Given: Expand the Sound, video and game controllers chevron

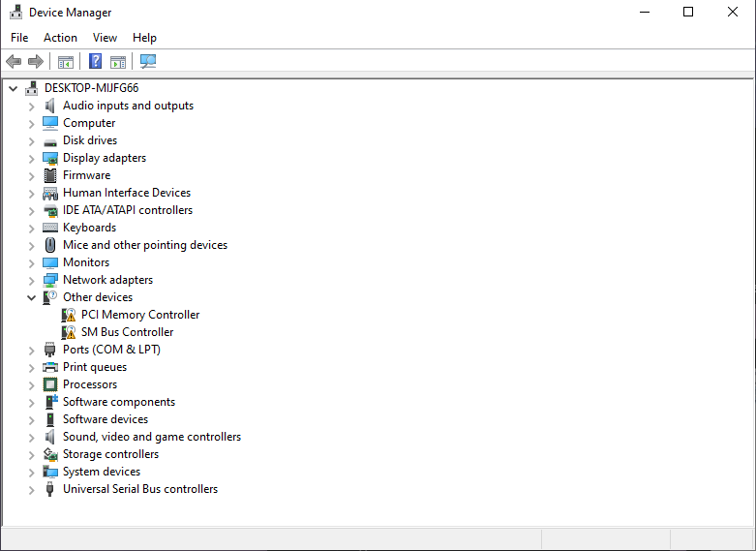Looking at the screenshot, I should tap(32, 438).
